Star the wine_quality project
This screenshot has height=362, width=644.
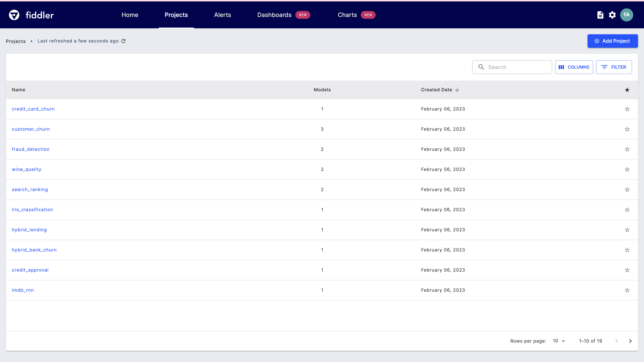(627, 169)
